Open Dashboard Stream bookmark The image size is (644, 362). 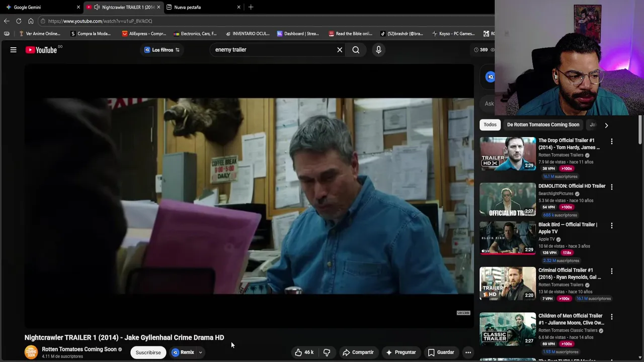[298, 34]
